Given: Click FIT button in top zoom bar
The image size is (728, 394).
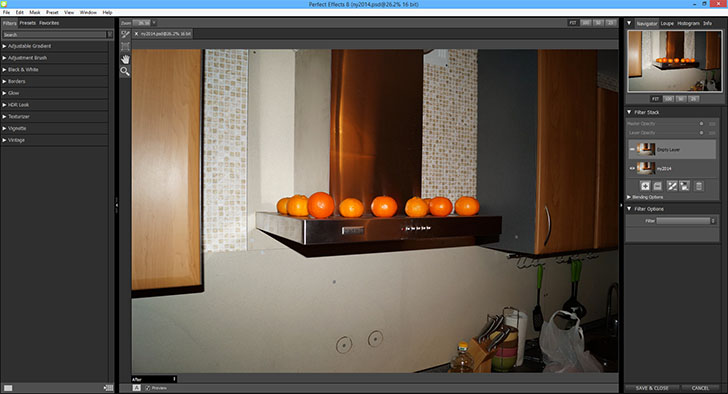Looking at the screenshot, I should [x=573, y=23].
